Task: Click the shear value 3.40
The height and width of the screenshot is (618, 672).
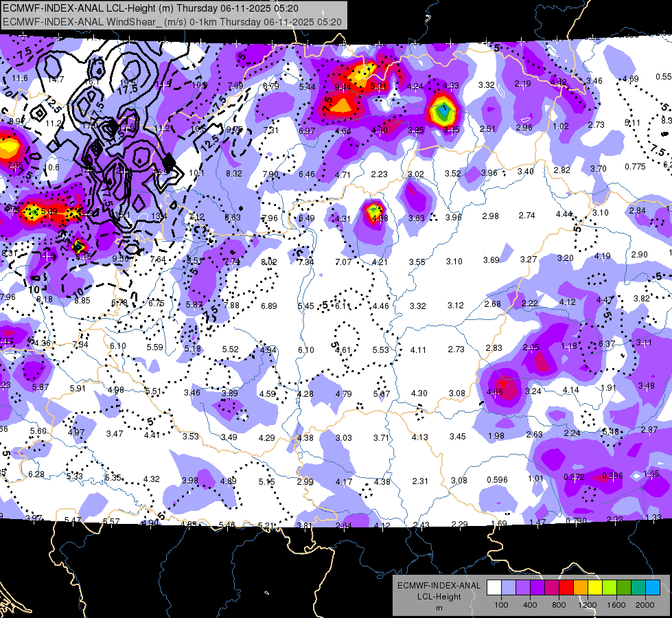Action: tap(525, 172)
